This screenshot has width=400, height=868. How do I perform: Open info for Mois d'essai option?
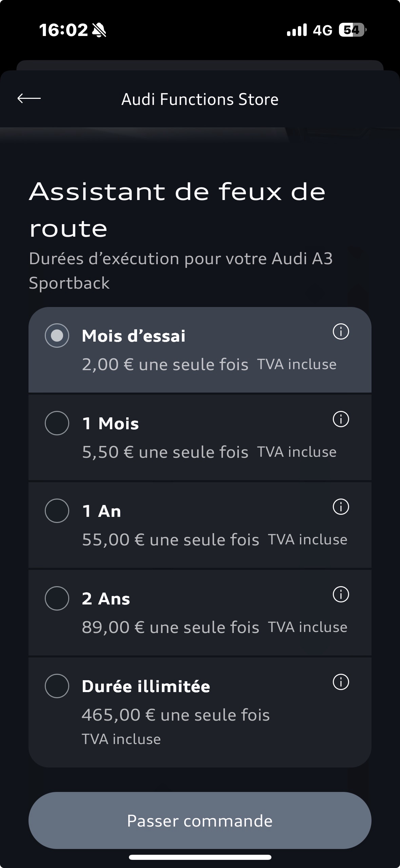tap(341, 331)
